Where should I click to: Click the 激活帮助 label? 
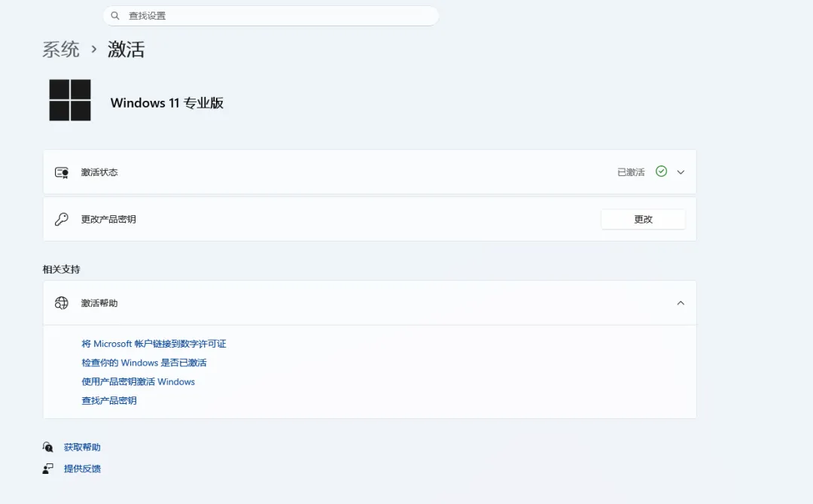tap(99, 303)
